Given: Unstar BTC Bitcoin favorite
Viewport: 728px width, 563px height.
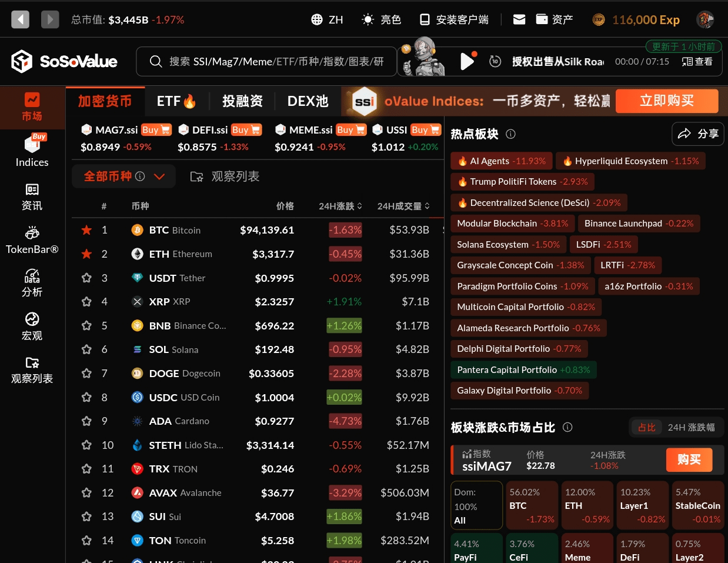Looking at the screenshot, I should [86, 230].
